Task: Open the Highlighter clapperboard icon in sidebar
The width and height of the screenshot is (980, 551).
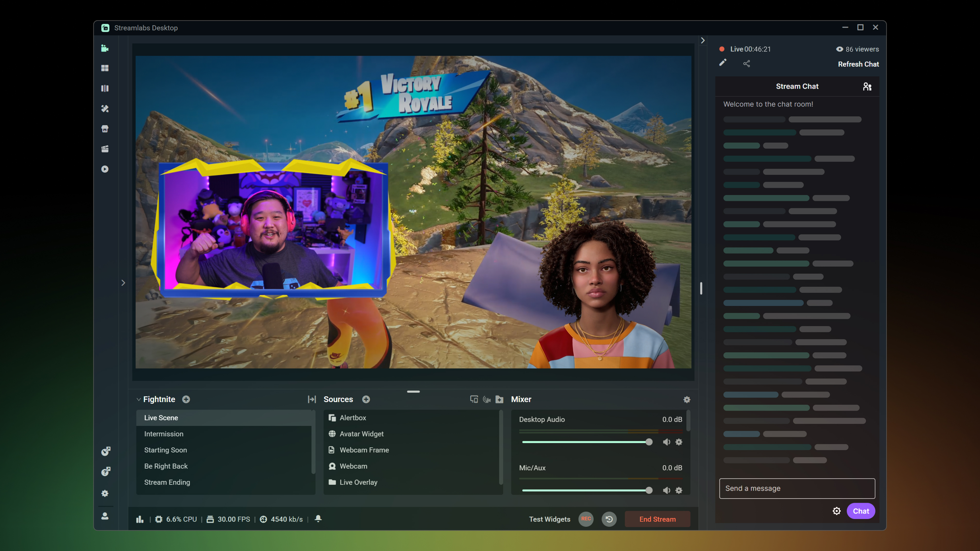Action: click(x=105, y=149)
